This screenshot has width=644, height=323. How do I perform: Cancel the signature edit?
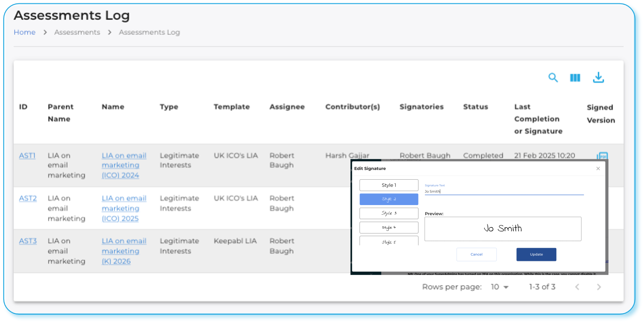click(x=476, y=254)
